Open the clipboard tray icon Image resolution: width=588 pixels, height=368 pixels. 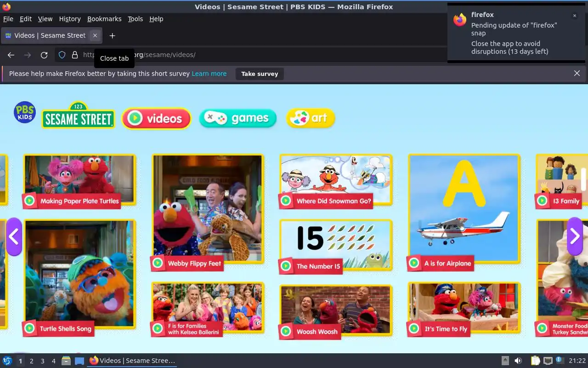(x=535, y=361)
